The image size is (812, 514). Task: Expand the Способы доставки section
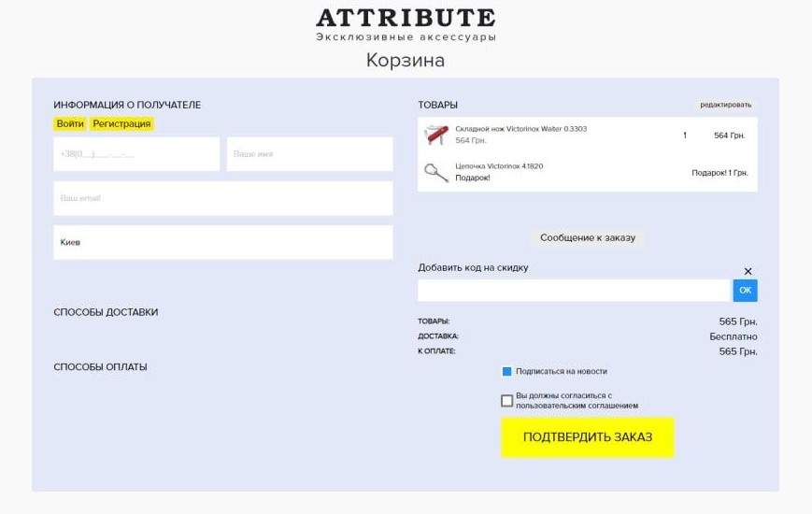[106, 312]
